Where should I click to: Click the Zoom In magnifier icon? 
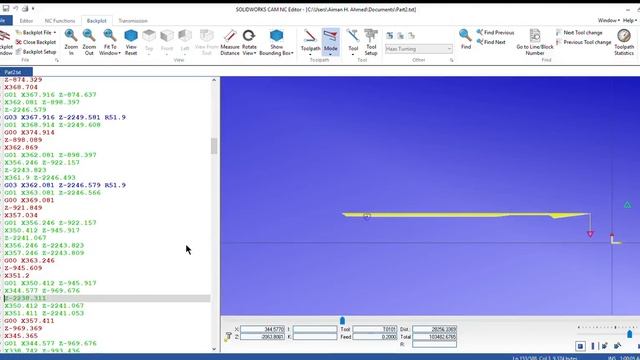(71, 36)
